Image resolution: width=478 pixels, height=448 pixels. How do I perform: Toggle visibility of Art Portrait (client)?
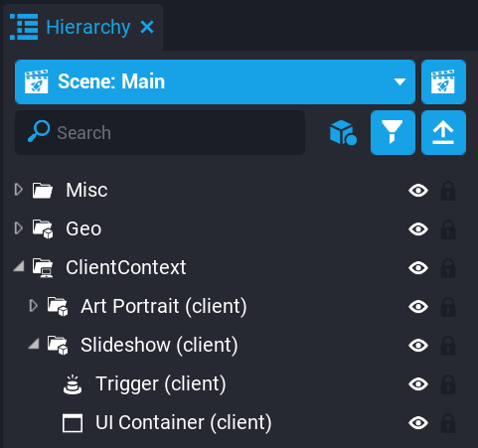418,307
